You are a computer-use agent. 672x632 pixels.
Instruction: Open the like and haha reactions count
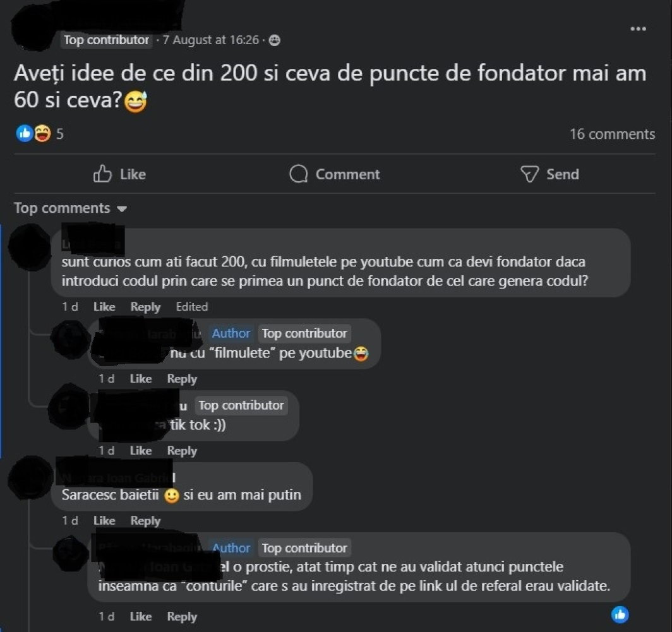[39, 134]
